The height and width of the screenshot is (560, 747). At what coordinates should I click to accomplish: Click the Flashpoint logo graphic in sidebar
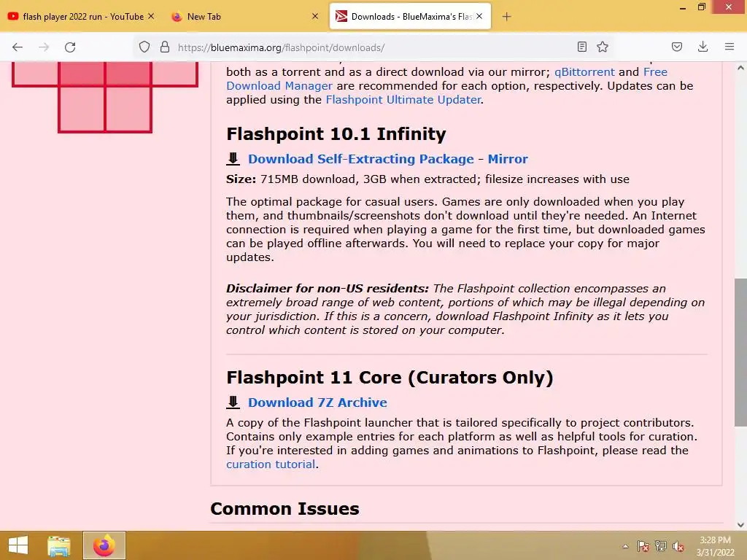point(105,97)
